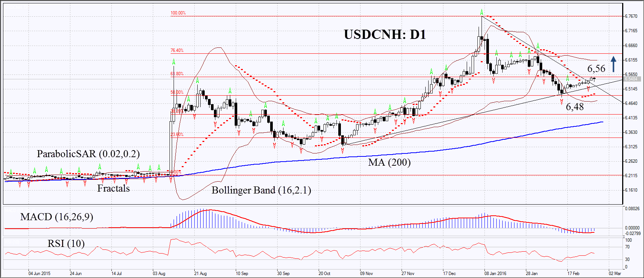The width and height of the screenshot is (644, 278).
Task: Click the 24 Jun date label
Action: pyautogui.click(x=76, y=274)
